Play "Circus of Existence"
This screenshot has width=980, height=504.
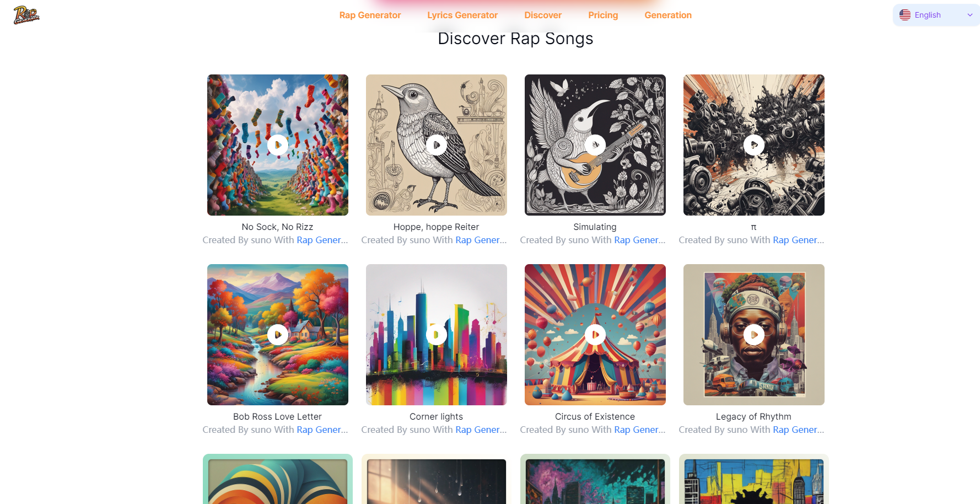(595, 334)
